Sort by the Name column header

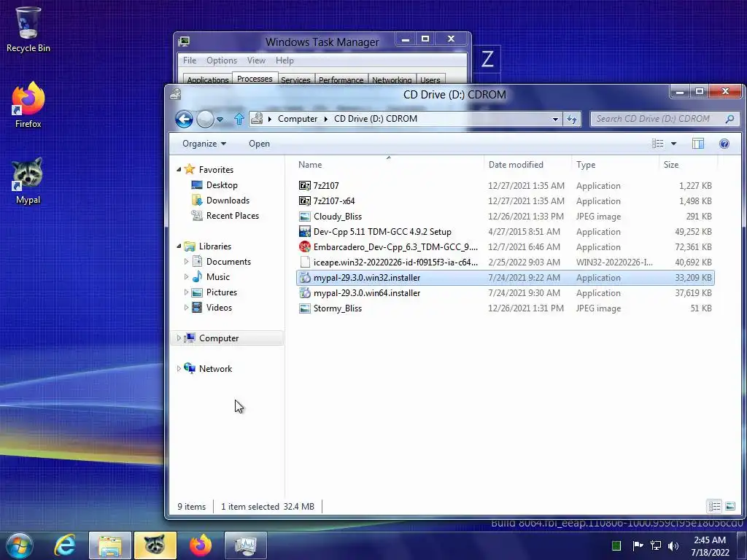(x=389, y=165)
